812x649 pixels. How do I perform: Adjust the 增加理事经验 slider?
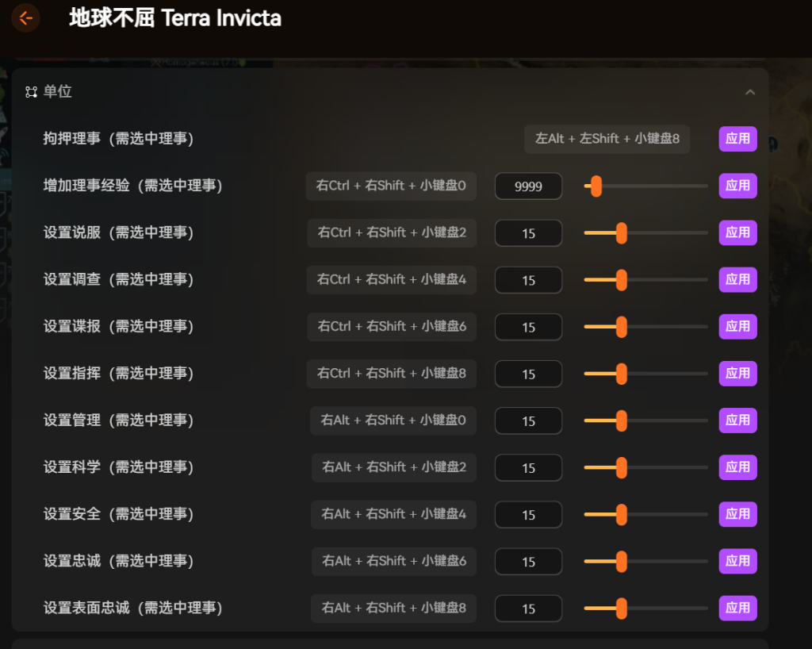(x=596, y=186)
